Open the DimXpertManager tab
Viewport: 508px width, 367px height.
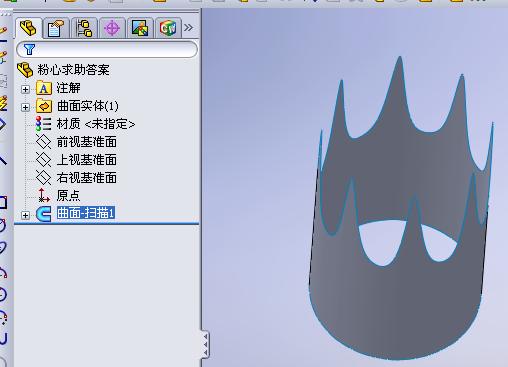[x=112, y=28]
